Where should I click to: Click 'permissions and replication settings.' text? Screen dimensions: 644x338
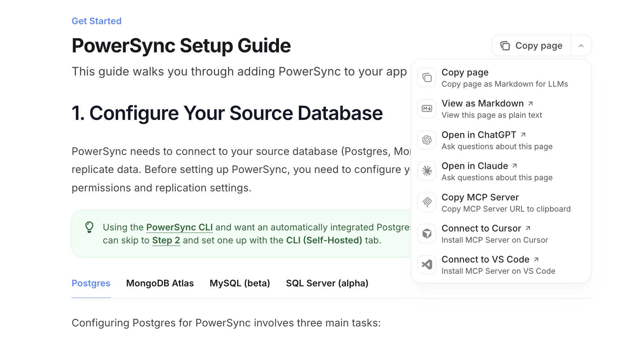point(162,188)
